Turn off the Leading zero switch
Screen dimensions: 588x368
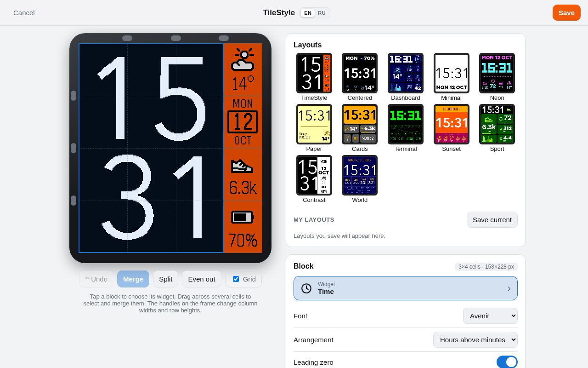[507, 362]
